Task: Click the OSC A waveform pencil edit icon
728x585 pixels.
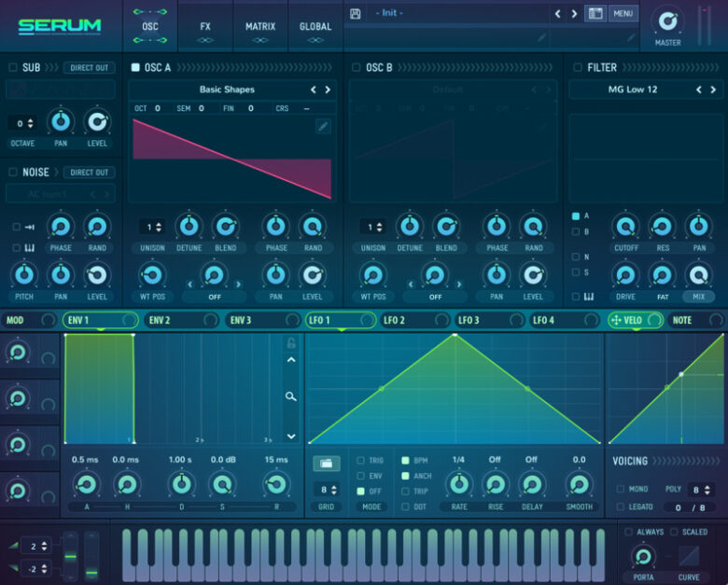Action: click(x=323, y=126)
